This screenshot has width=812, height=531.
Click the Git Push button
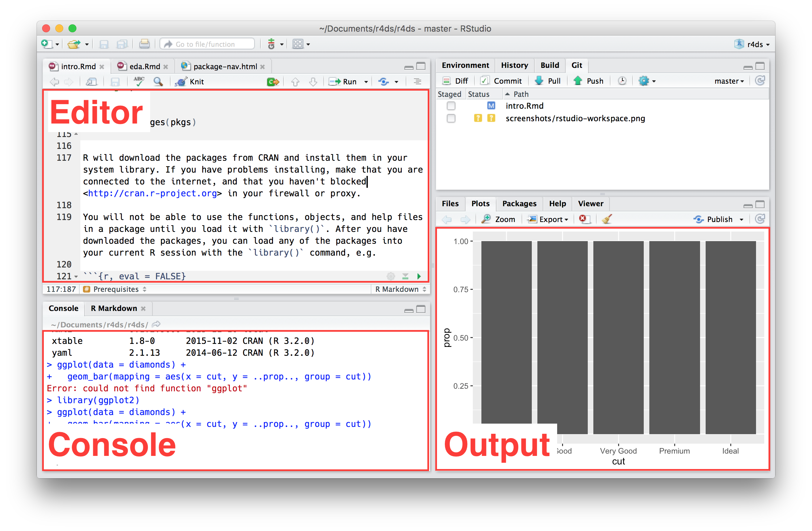(x=589, y=81)
